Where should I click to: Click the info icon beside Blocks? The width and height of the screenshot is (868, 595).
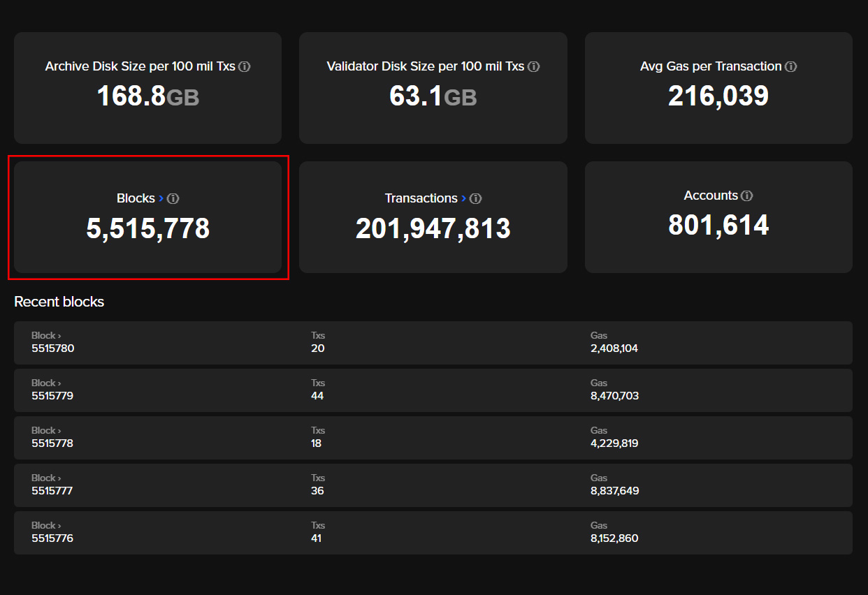click(x=173, y=198)
